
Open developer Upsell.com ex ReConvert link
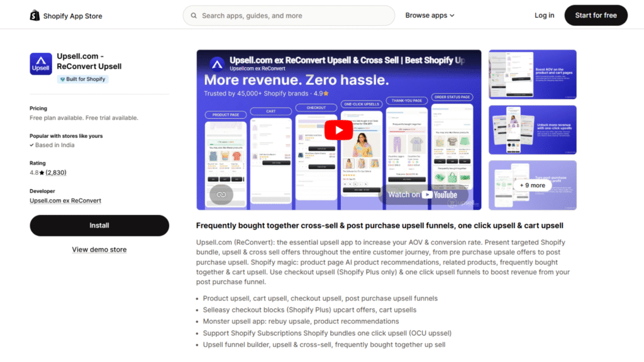(65, 200)
